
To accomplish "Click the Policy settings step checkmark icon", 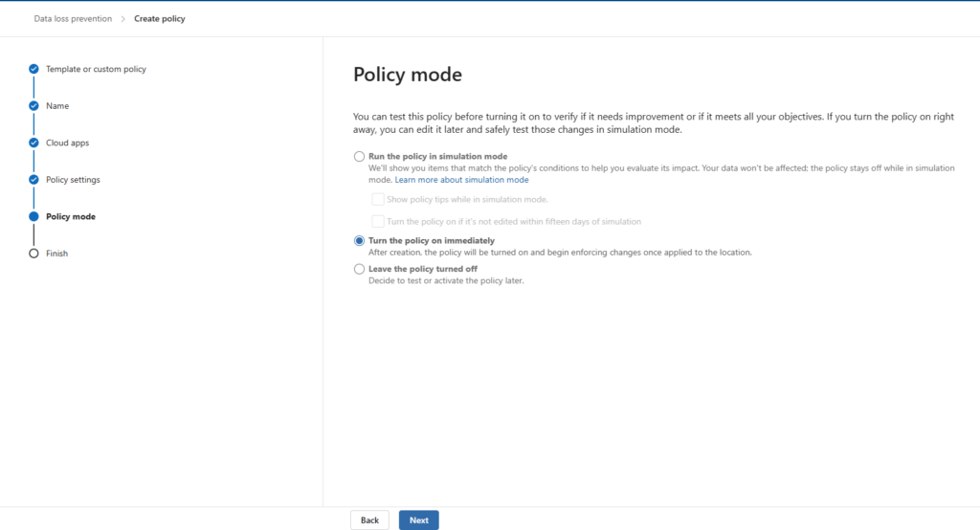I will pos(33,180).
